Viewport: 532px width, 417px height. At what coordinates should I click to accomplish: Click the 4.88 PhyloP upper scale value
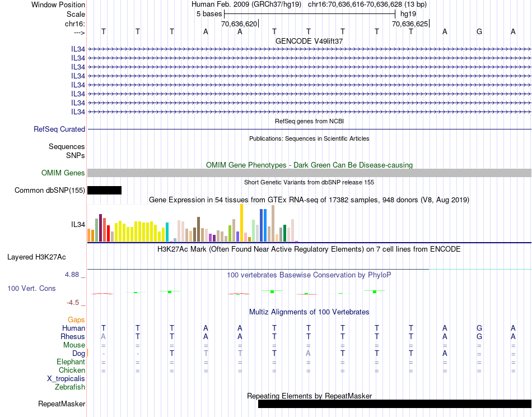point(72,275)
